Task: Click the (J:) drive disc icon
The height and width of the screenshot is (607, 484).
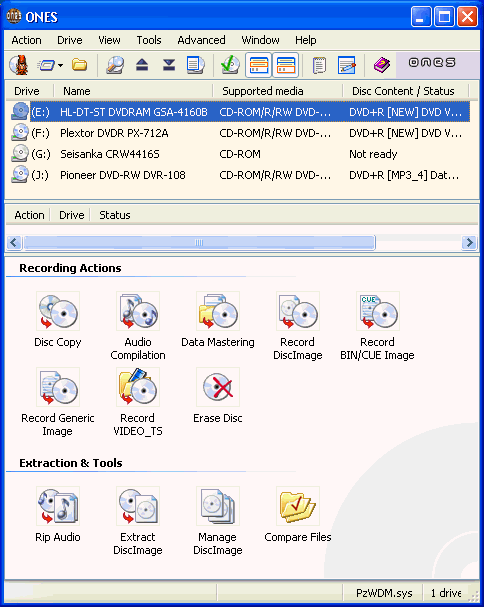Action: pos(20,174)
